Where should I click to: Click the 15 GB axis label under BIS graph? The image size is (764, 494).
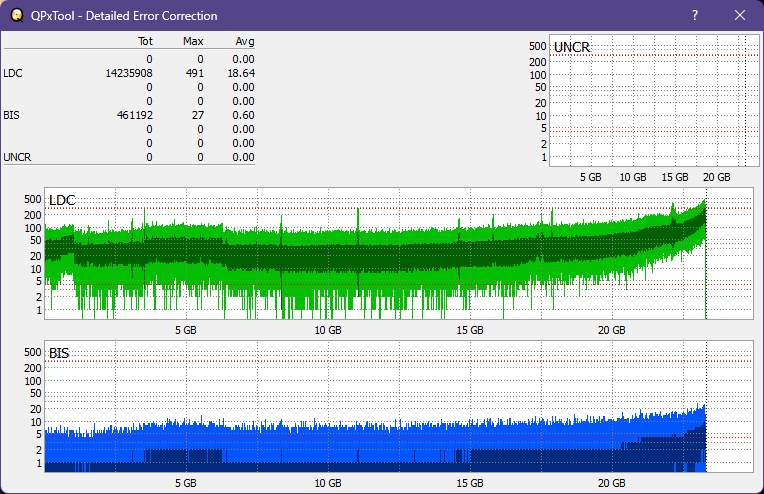pos(470,483)
